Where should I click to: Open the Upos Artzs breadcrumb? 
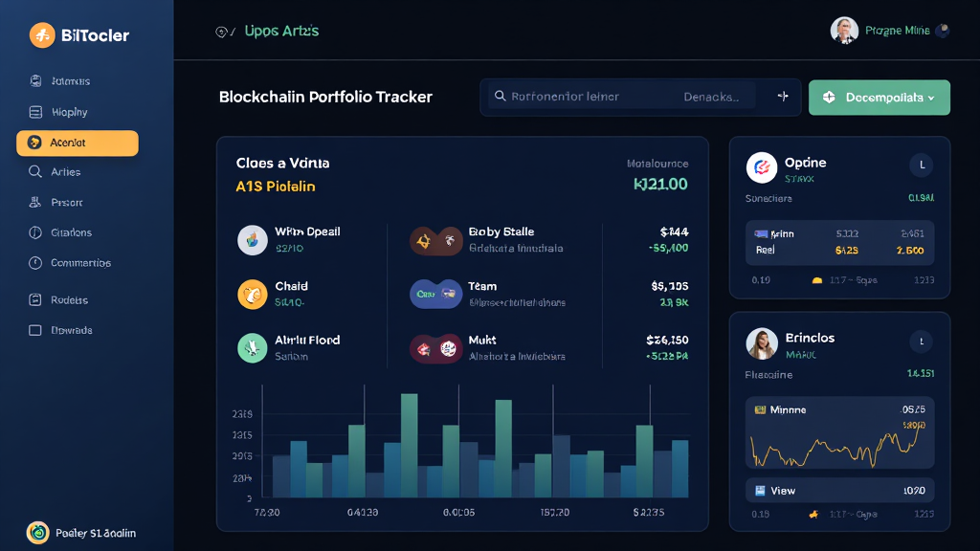283,31
